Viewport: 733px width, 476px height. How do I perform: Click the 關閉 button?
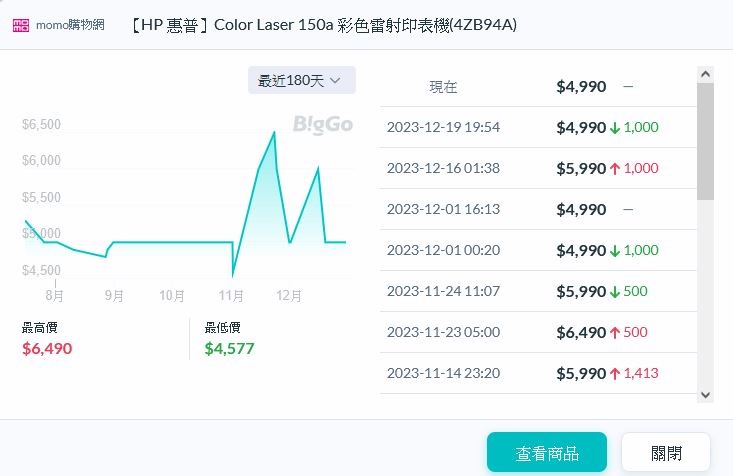click(x=665, y=453)
